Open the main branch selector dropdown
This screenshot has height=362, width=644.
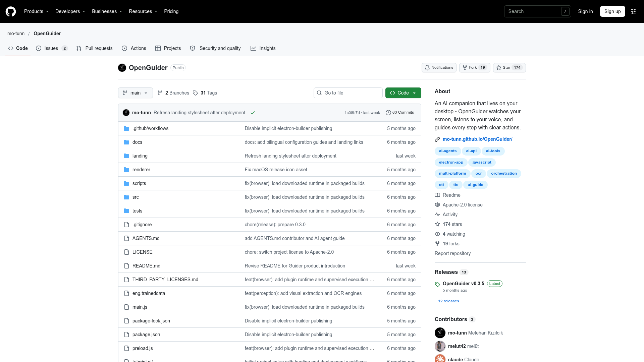pos(136,93)
